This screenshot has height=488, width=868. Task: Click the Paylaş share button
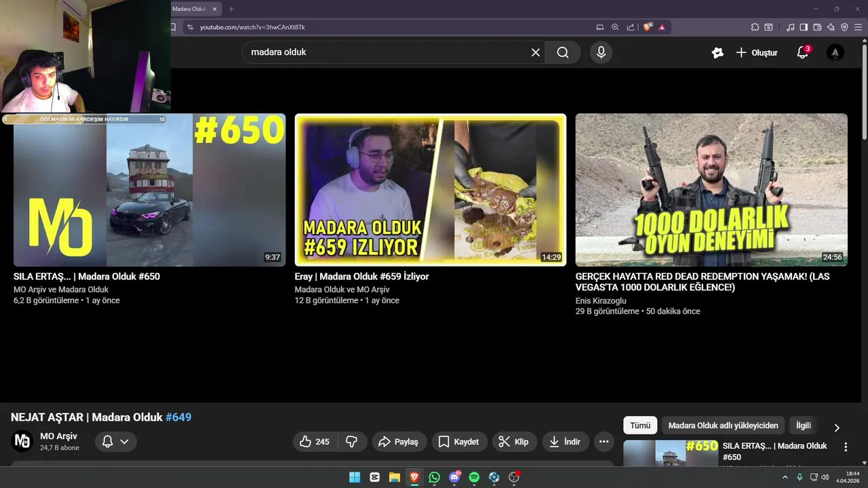coord(399,442)
